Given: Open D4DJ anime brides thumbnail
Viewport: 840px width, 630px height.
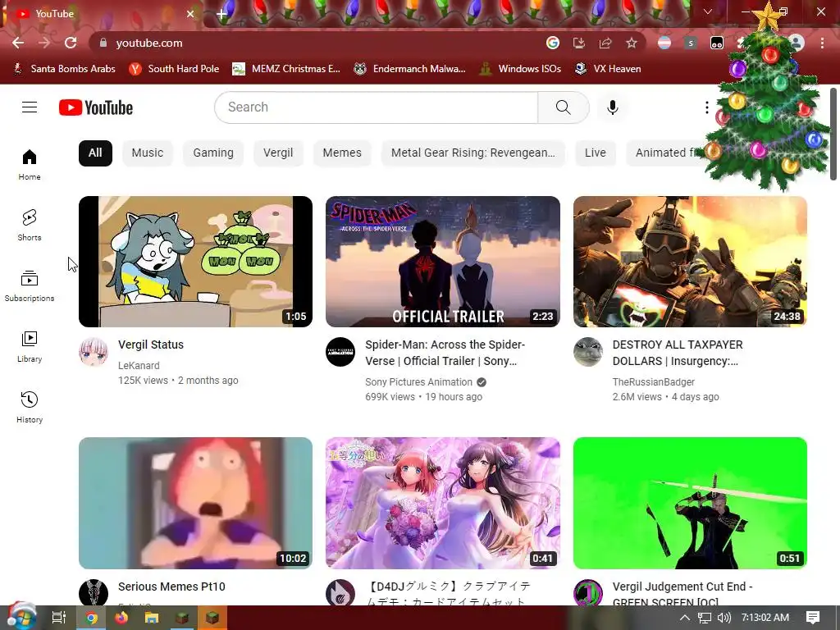Looking at the screenshot, I should click(x=443, y=503).
